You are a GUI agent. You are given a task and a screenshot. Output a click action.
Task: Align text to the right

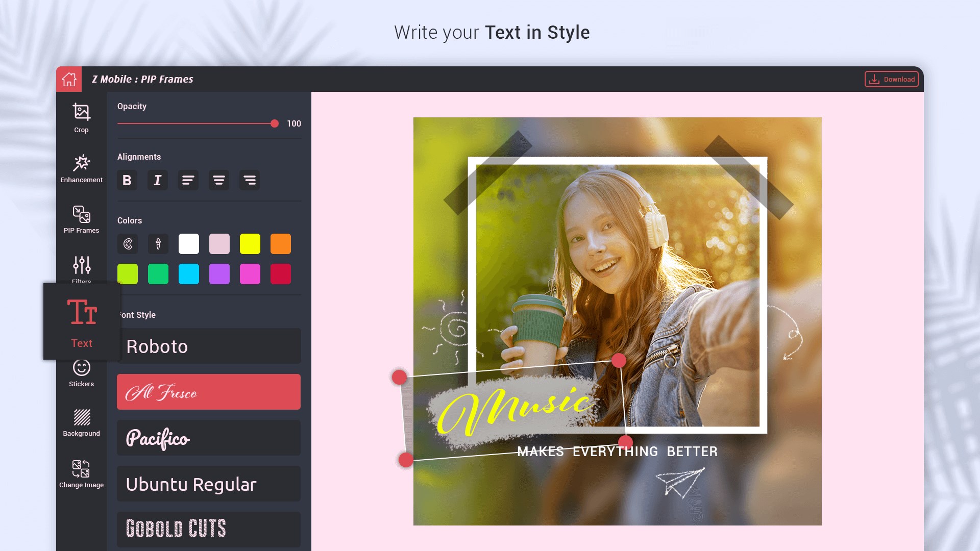click(x=250, y=180)
